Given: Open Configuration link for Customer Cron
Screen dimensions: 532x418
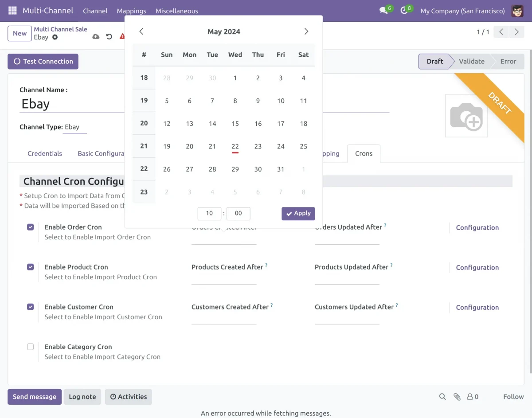Looking at the screenshot, I should 477,308.
